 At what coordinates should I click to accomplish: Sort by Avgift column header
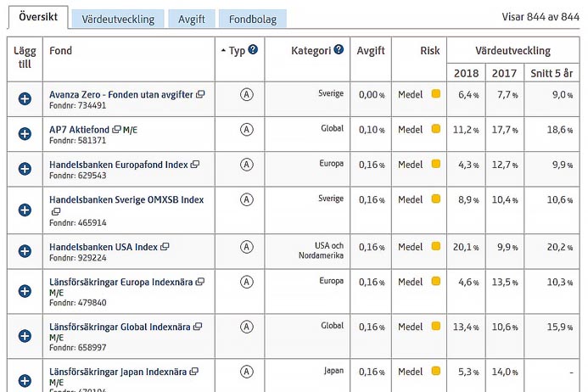click(371, 51)
